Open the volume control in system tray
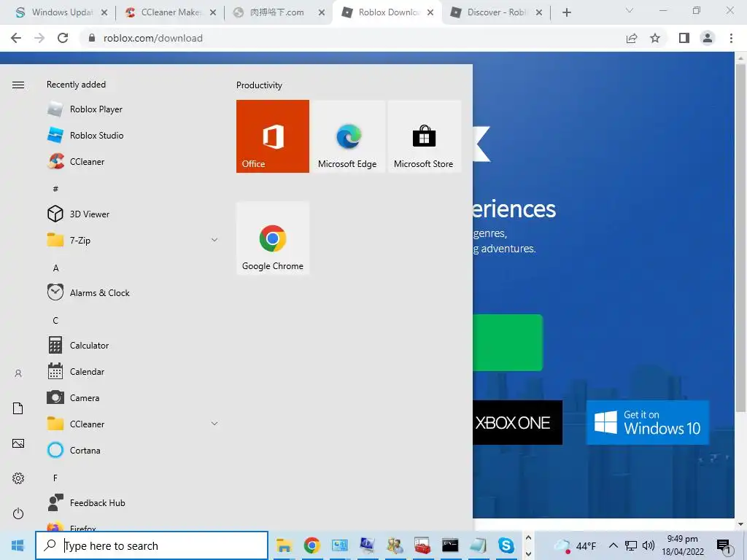Screen dimensions: 747x560 649,545
